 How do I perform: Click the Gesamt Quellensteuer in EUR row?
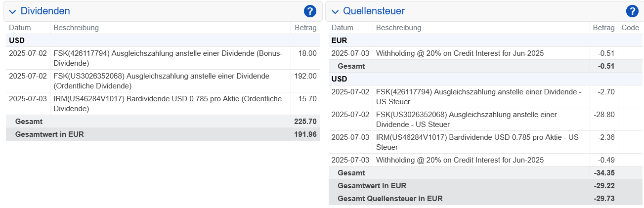tap(485, 198)
